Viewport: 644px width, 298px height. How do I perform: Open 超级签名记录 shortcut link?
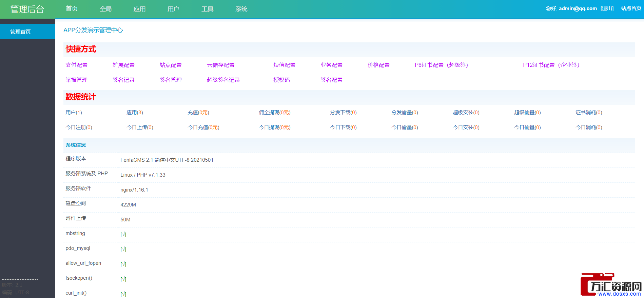pyautogui.click(x=223, y=80)
